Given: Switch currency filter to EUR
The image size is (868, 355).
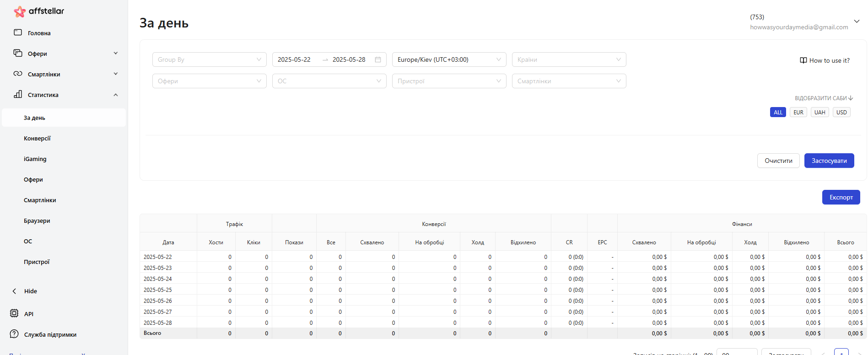Looking at the screenshot, I should (x=798, y=112).
